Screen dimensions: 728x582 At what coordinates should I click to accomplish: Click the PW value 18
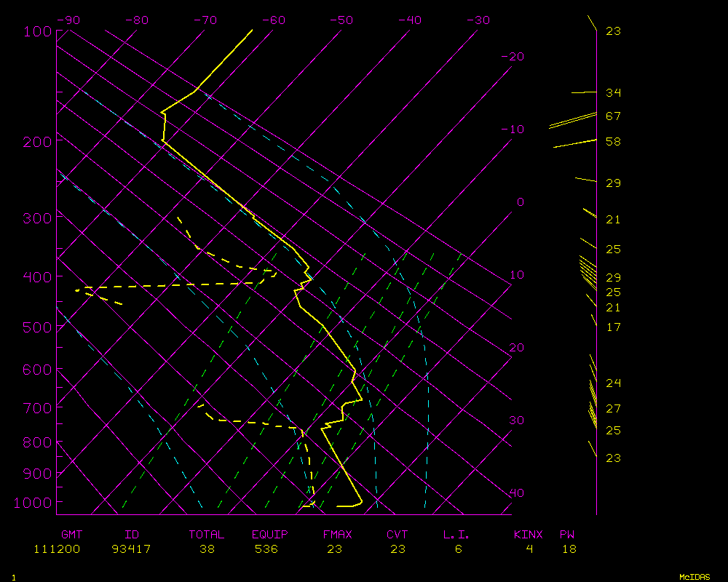coord(569,549)
